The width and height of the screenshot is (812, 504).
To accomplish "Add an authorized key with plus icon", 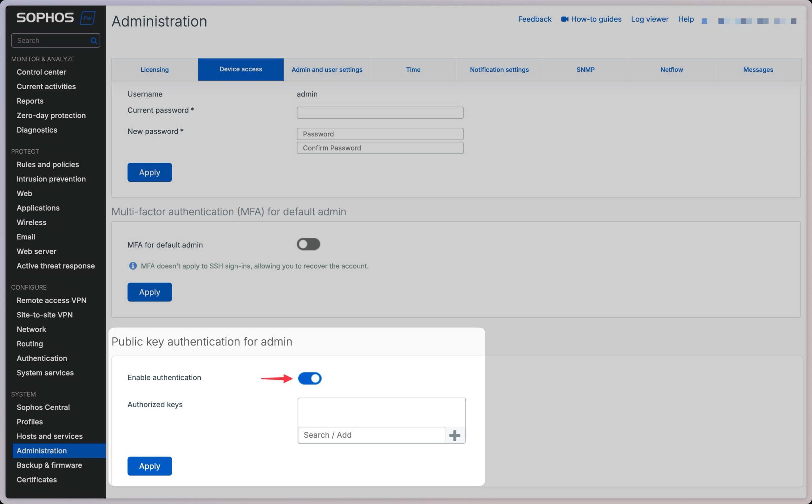I will 455,435.
